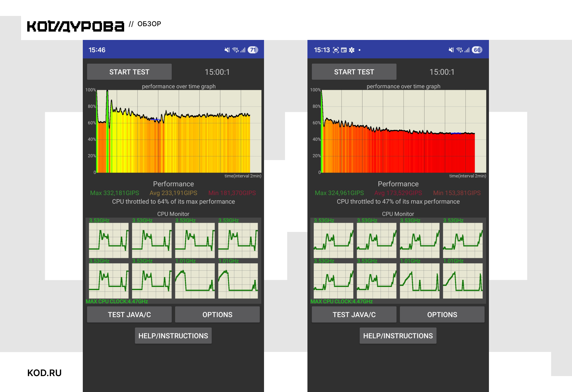Click the KOD.RU text at bottom left

44,373
